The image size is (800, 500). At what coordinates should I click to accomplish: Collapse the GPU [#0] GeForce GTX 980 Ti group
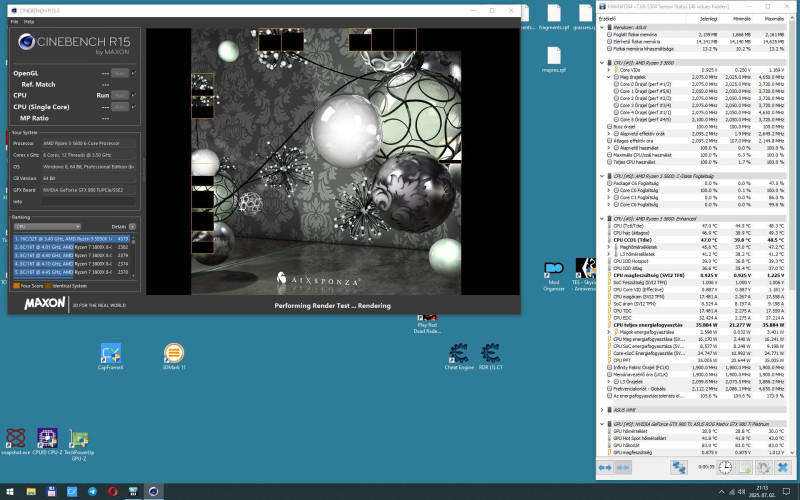602,424
